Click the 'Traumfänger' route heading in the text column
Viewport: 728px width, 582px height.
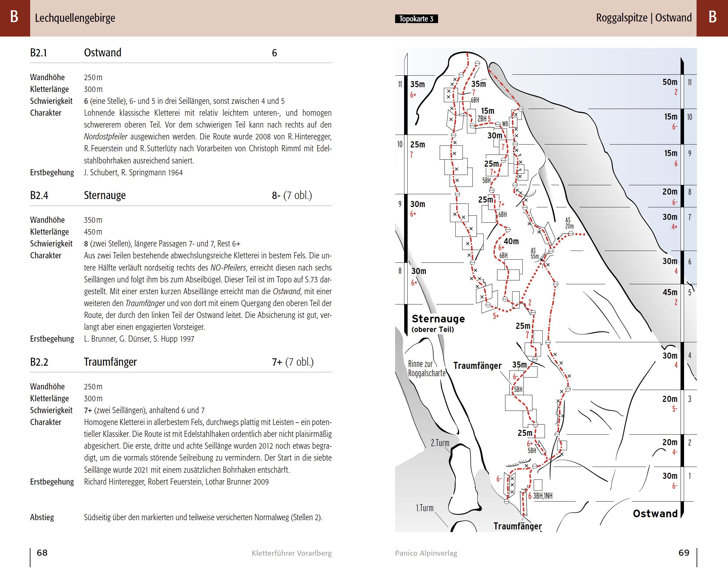110,362
